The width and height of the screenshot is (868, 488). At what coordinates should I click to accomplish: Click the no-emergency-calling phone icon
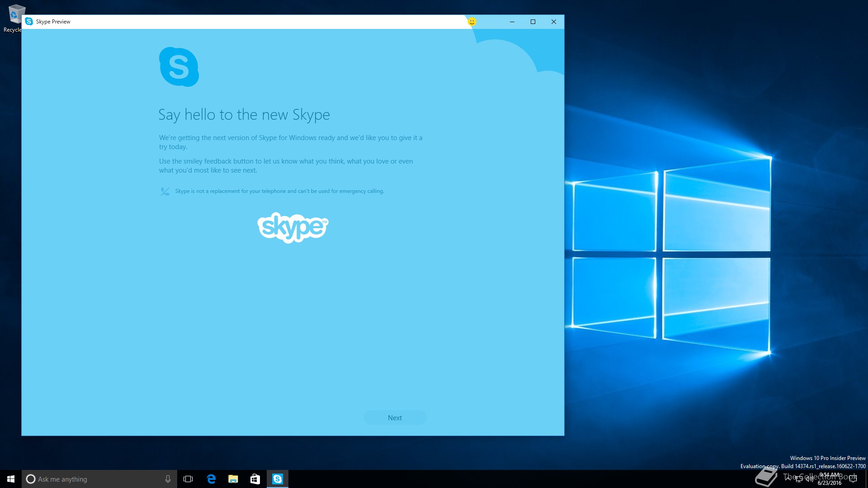[x=165, y=191]
